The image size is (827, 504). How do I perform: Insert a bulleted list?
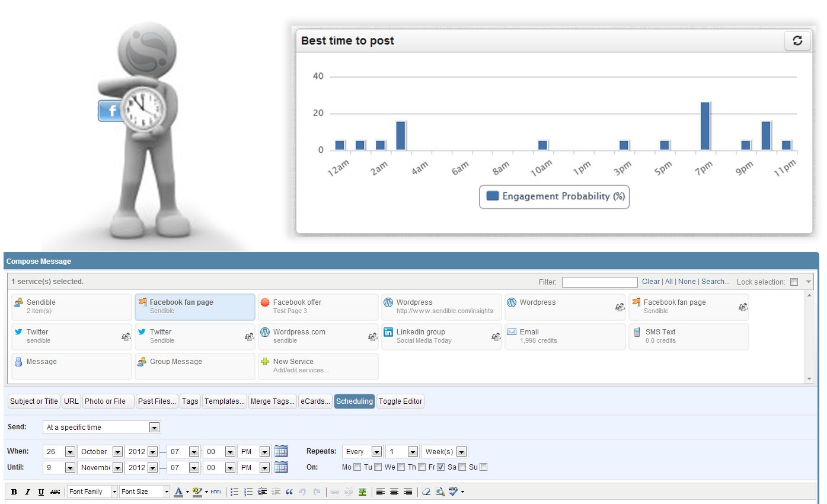[x=235, y=492]
